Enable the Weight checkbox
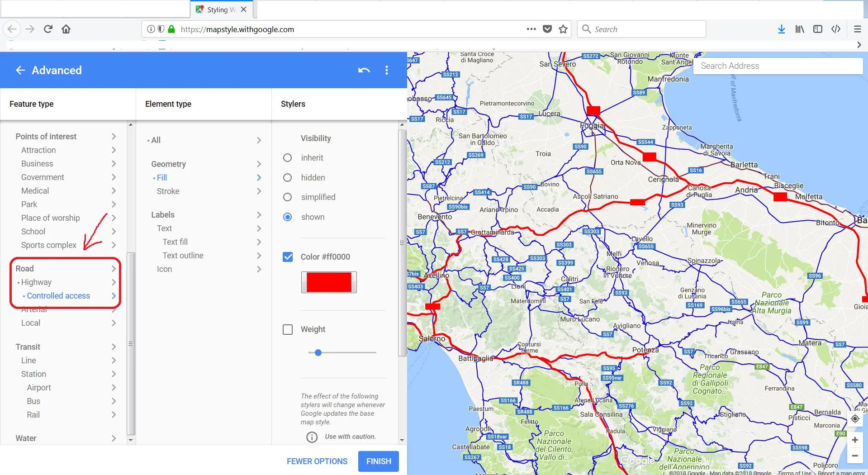This screenshot has height=475, width=868. (288, 329)
